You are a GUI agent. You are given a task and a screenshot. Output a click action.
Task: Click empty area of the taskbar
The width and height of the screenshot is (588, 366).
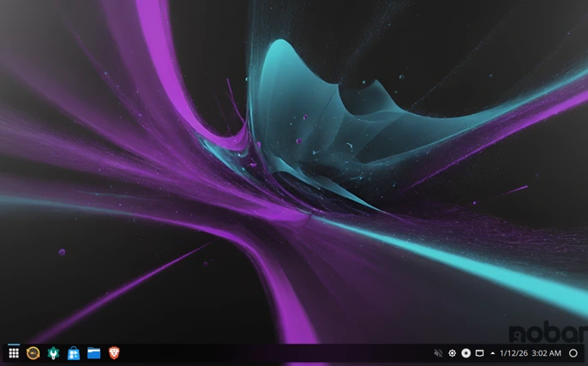[x=274, y=353]
